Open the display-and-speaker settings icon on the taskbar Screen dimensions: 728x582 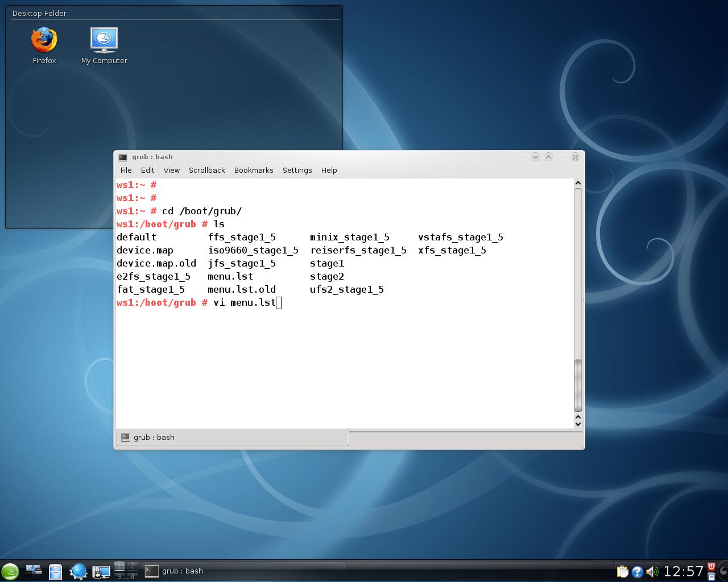tap(100, 571)
